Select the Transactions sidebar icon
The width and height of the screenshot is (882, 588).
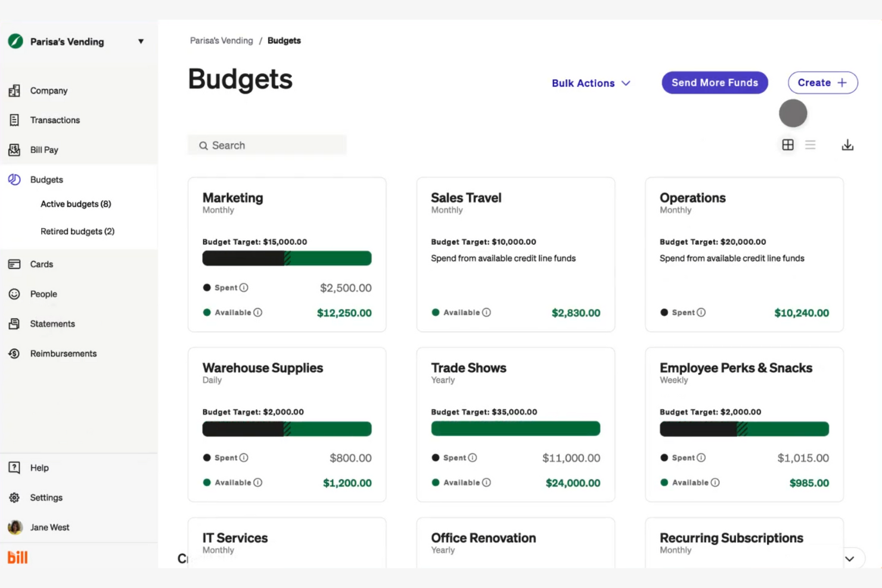click(15, 120)
